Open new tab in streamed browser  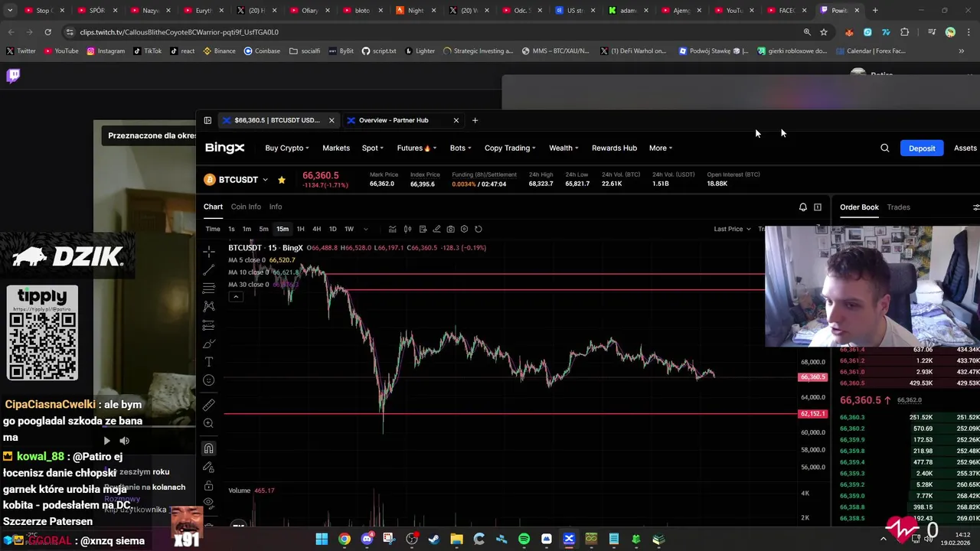click(x=475, y=120)
